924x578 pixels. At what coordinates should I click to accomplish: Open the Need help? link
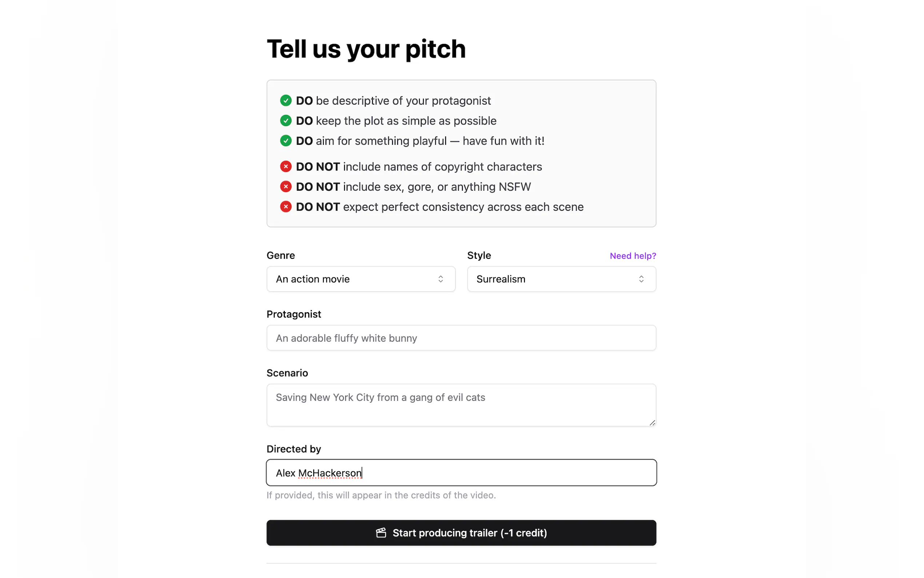coord(633,256)
